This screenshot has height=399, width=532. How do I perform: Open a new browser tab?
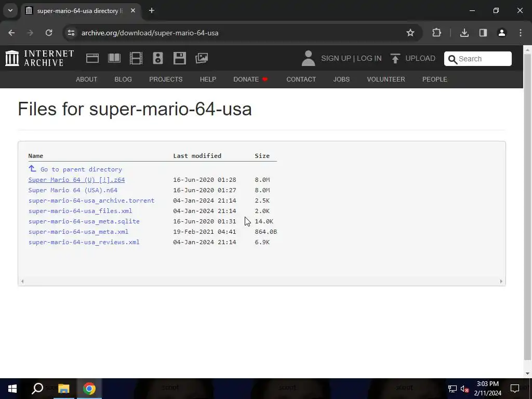(152, 10)
